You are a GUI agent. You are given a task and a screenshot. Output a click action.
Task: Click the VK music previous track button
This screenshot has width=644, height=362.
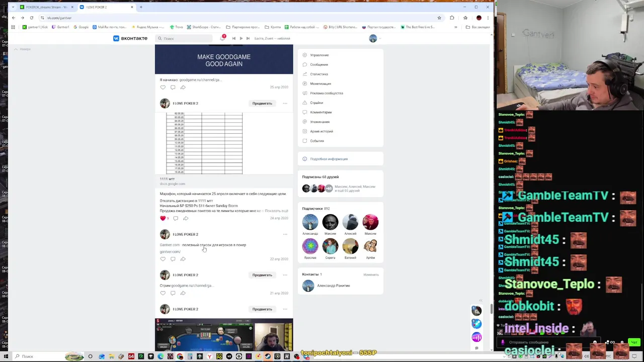tap(233, 38)
